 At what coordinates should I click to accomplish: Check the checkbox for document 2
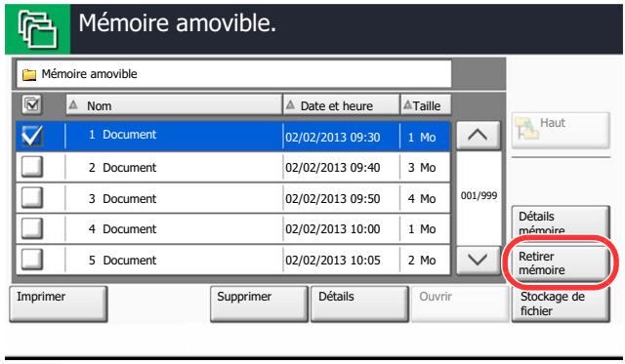(32, 167)
